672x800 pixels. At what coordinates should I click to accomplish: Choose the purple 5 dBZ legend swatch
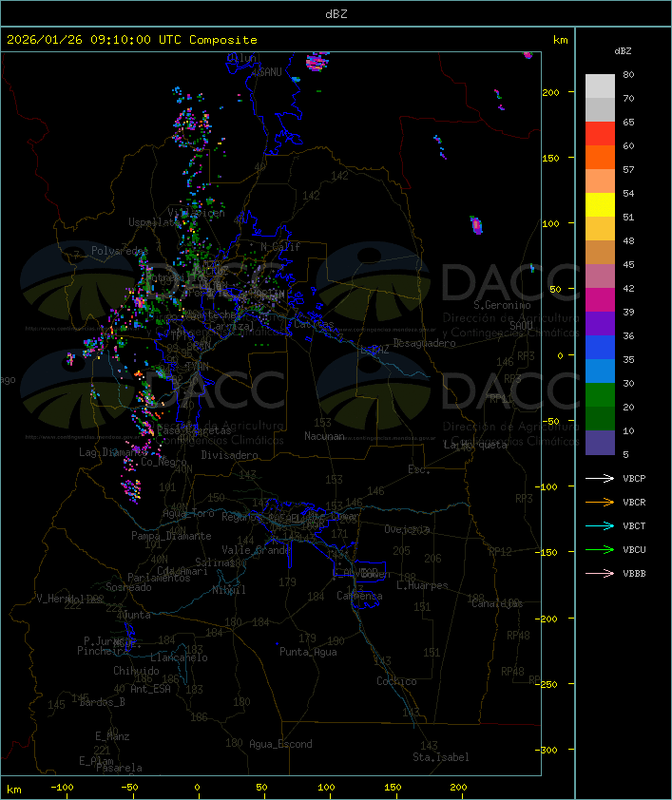600,443
